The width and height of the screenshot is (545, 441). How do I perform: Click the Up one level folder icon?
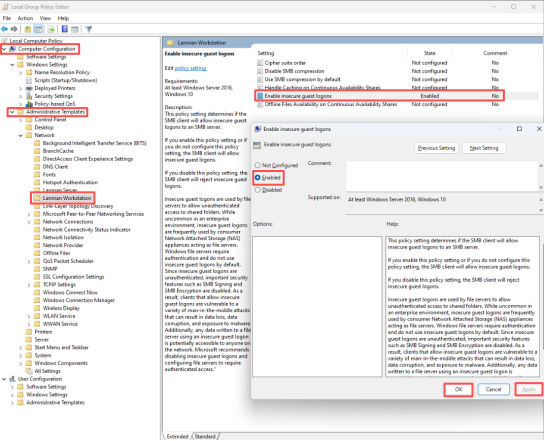[x=27, y=29]
